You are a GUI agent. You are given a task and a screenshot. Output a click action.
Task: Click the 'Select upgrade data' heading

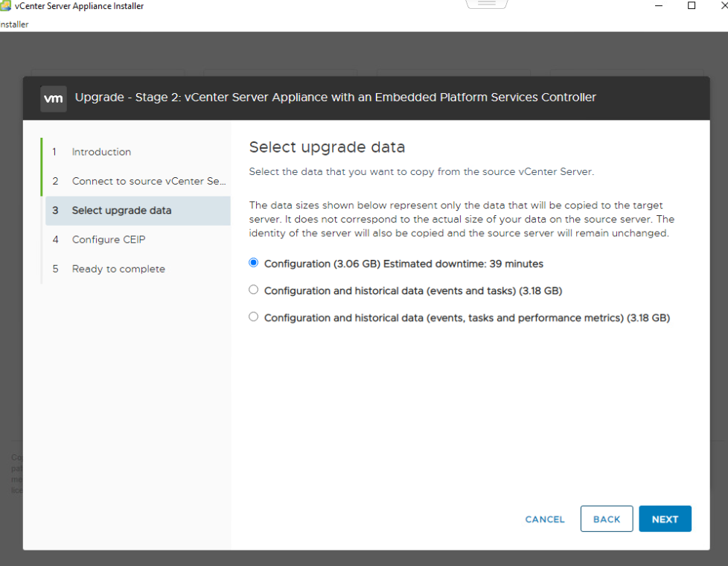click(x=327, y=147)
